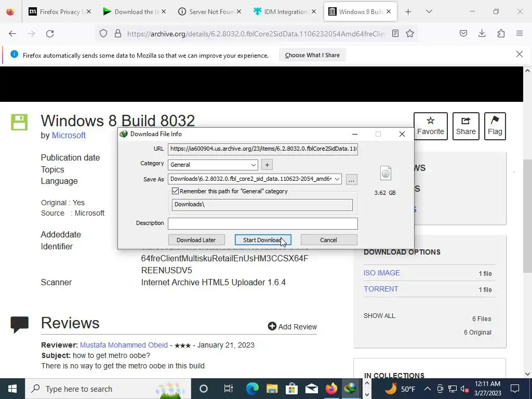Go back to previous page
This screenshot has width=532, height=399.
[12, 34]
